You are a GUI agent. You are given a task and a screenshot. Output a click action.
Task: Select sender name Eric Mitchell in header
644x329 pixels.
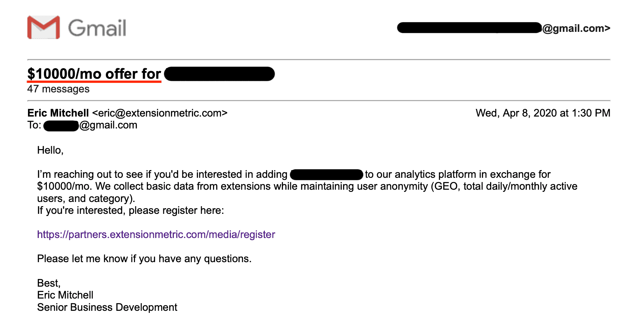pyautogui.click(x=58, y=113)
